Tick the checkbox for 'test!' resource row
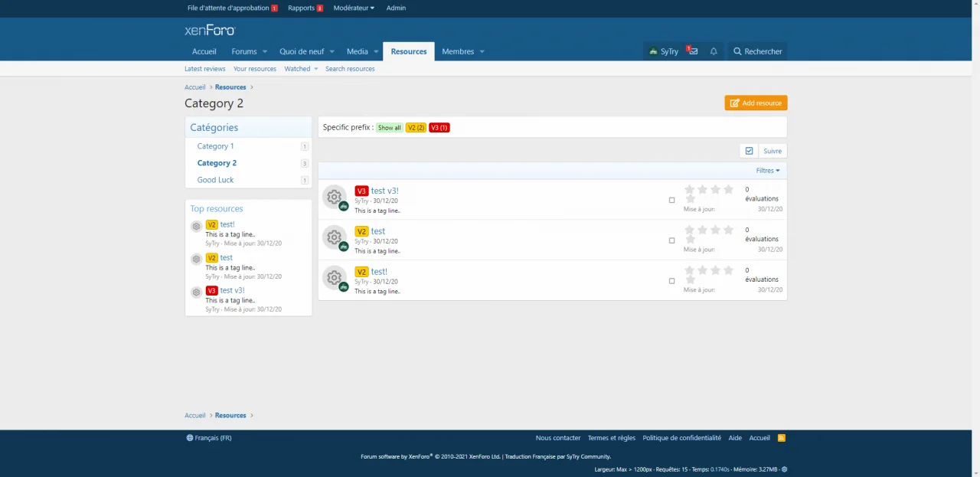Viewport: 980px width, 477px height. [671, 281]
